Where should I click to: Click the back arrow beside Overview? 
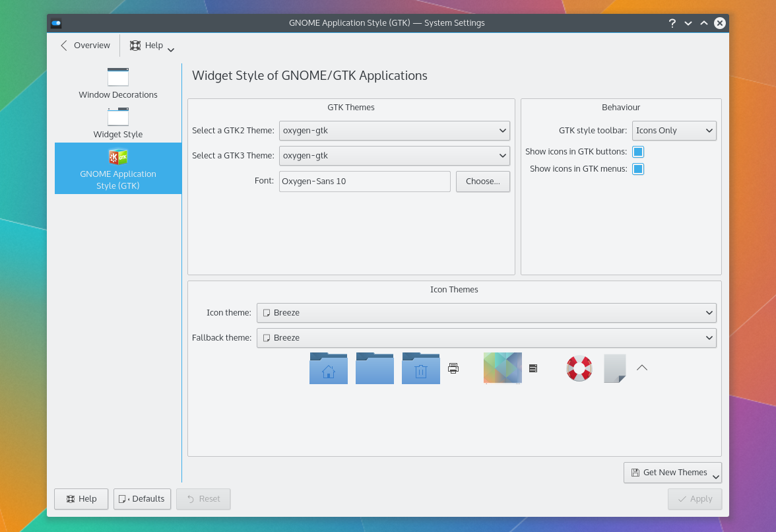coord(64,46)
